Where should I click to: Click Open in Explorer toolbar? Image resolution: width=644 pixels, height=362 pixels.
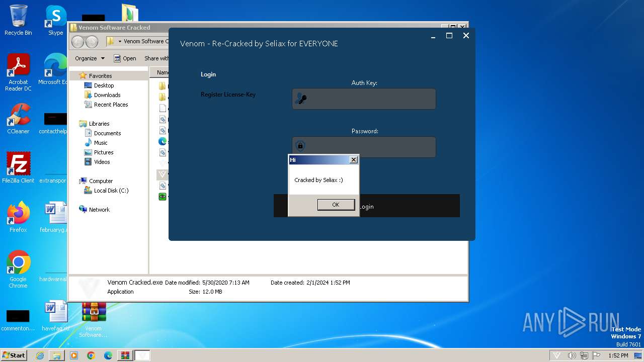click(x=125, y=58)
